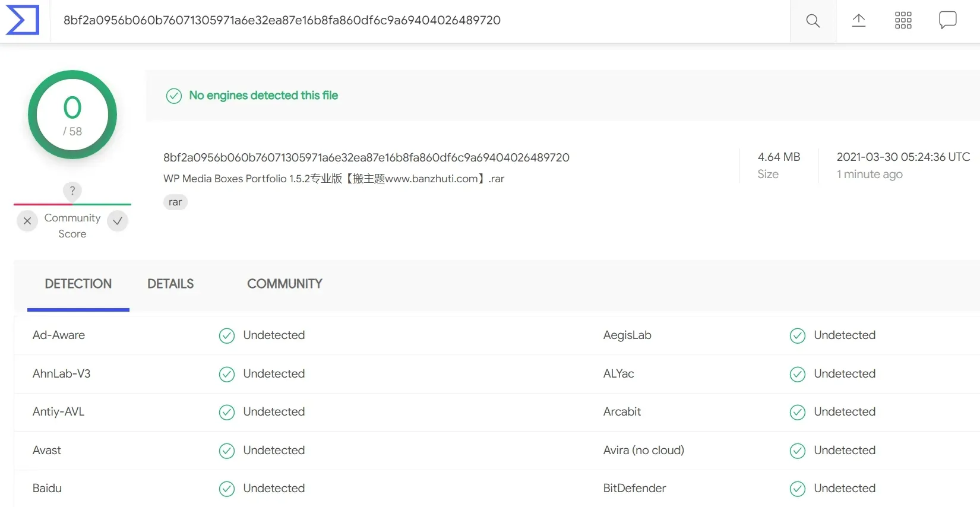Click the Size label under 4.64 MB
The height and width of the screenshot is (507, 980).
coord(768,174)
